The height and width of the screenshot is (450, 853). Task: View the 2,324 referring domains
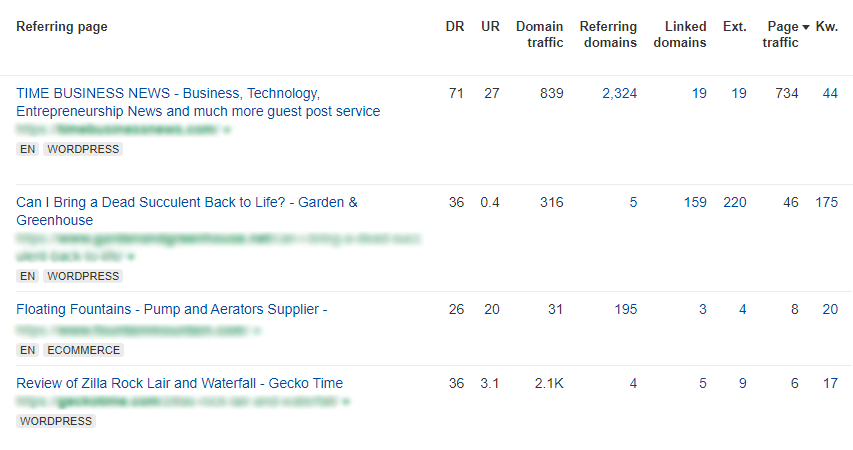(620, 94)
